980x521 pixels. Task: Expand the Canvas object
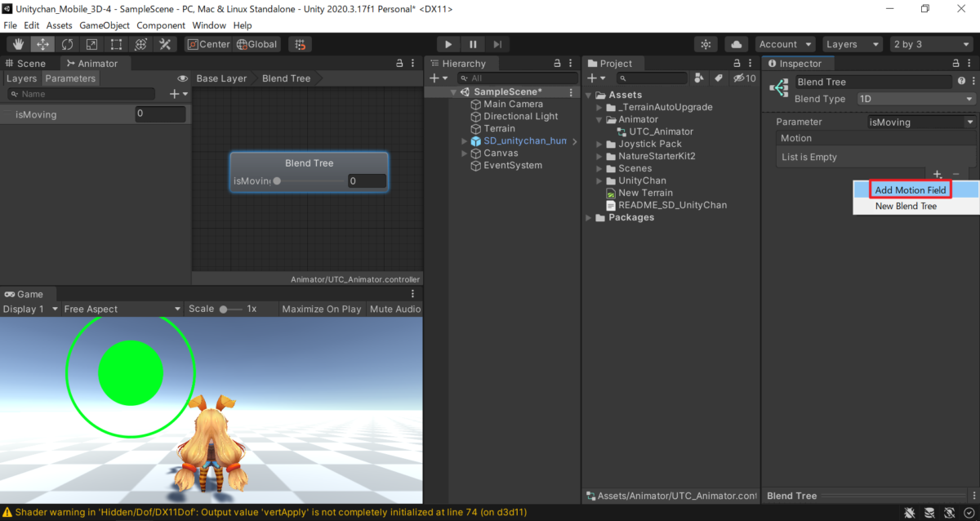point(465,154)
